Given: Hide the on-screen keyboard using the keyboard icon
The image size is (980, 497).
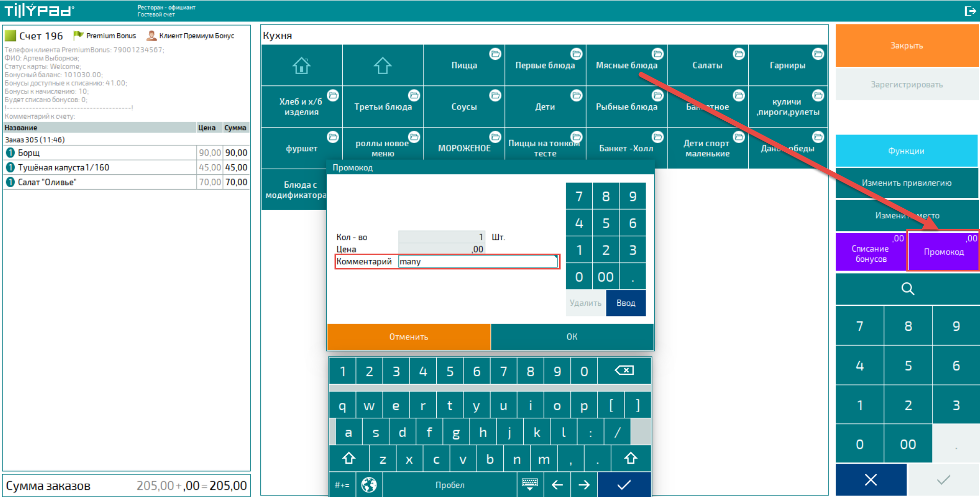Looking at the screenshot, I should click(x=530, y=485).
